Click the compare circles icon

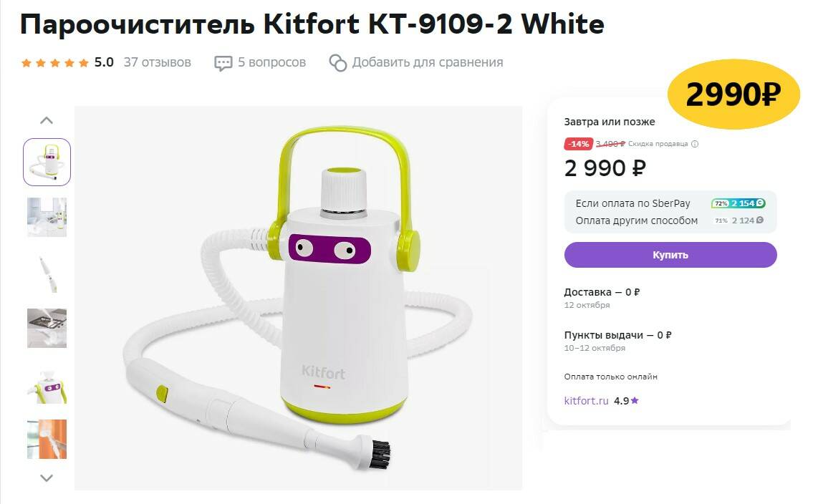click(337, 62)
